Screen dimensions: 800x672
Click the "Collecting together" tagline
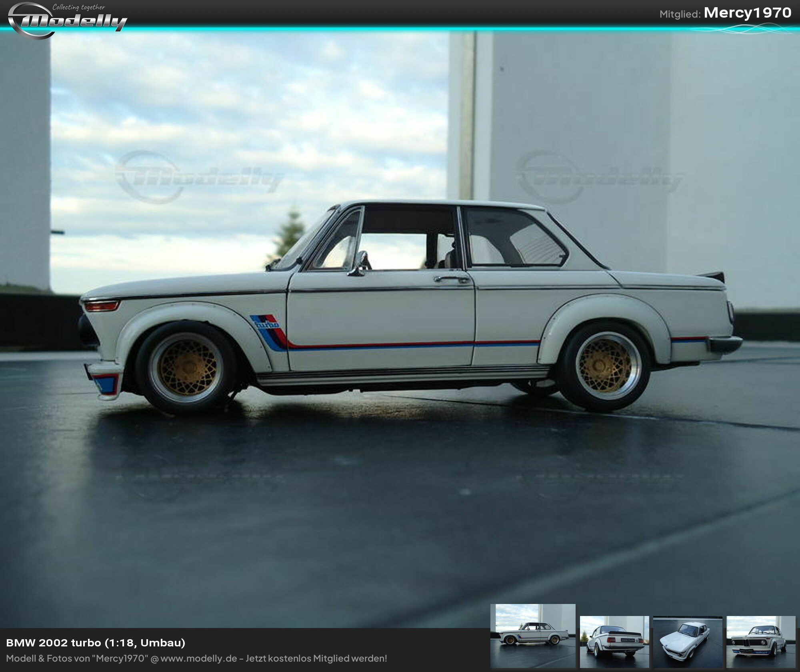tap(79, 7)
